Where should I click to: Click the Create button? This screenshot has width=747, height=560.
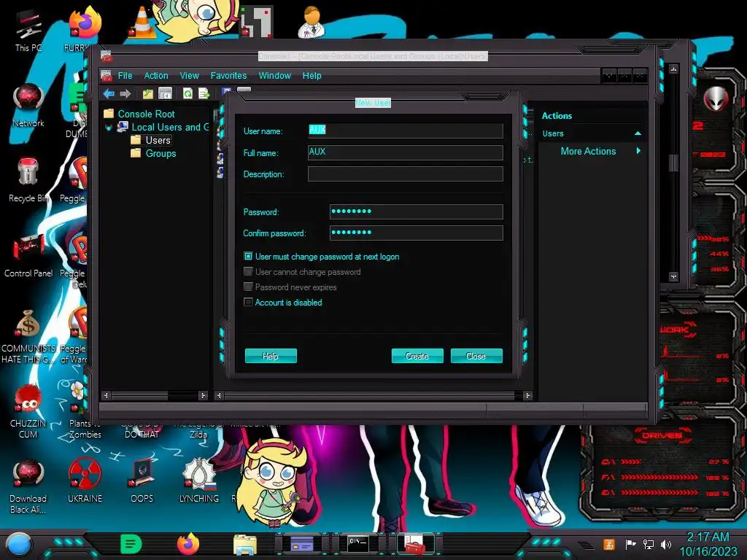coord(417,356)
